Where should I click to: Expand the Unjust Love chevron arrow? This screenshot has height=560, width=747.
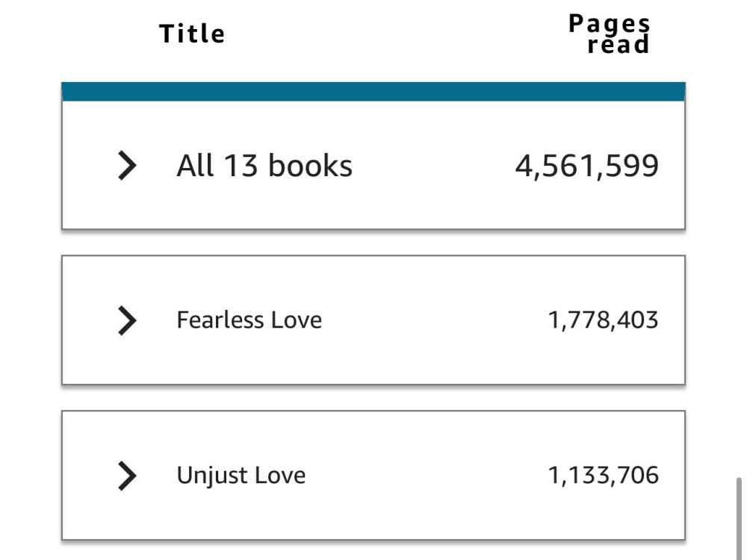pos(127,475)
